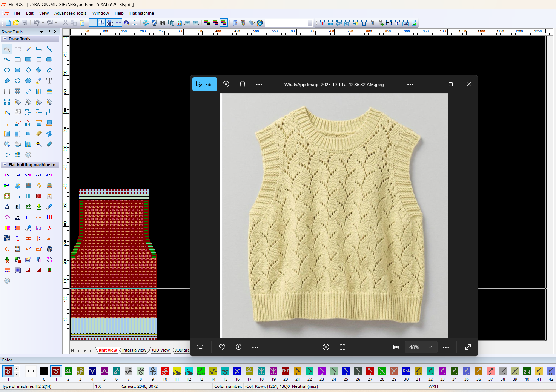
Task: Pick the text tool in Draw Tools
Action: pyautogui.click(x=49, y=81)
